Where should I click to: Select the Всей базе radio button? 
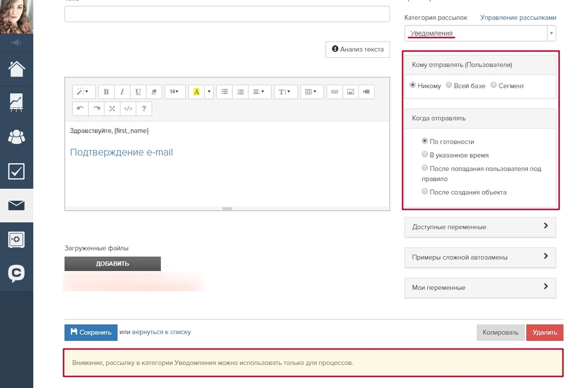[449, 85]
